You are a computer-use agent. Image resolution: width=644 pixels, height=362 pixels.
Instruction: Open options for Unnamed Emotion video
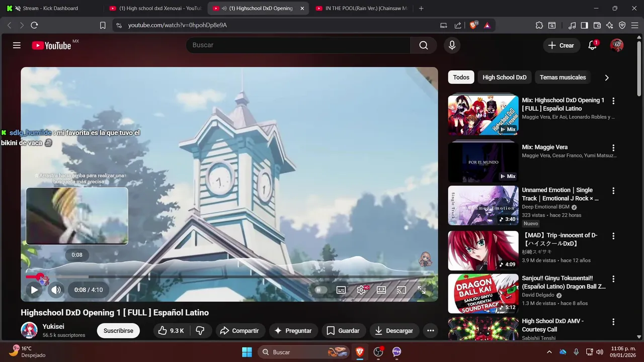pyautogui.click(x=613, y=191)
